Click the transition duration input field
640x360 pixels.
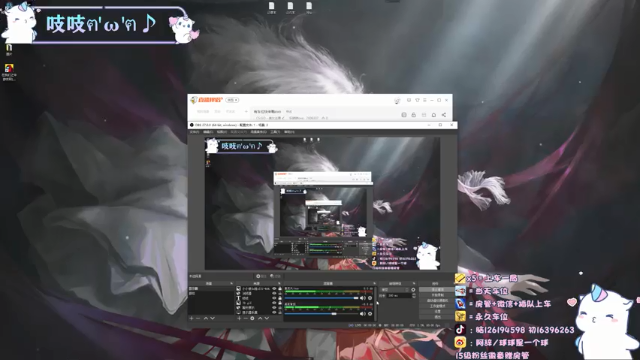399,296
